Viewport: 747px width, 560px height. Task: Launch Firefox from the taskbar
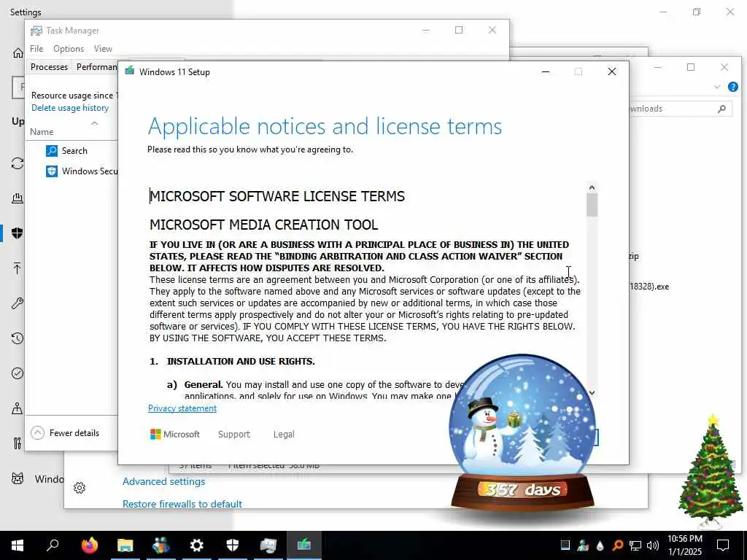tap(89, 545)
